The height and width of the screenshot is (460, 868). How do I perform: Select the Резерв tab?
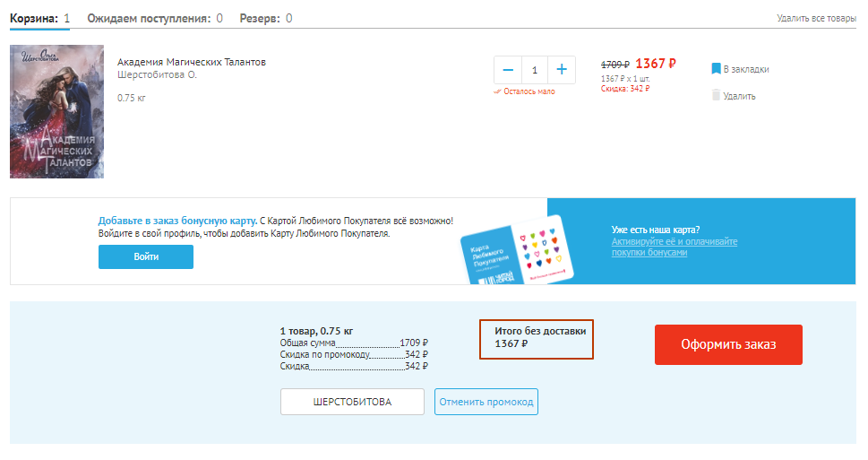pos(265,18)
